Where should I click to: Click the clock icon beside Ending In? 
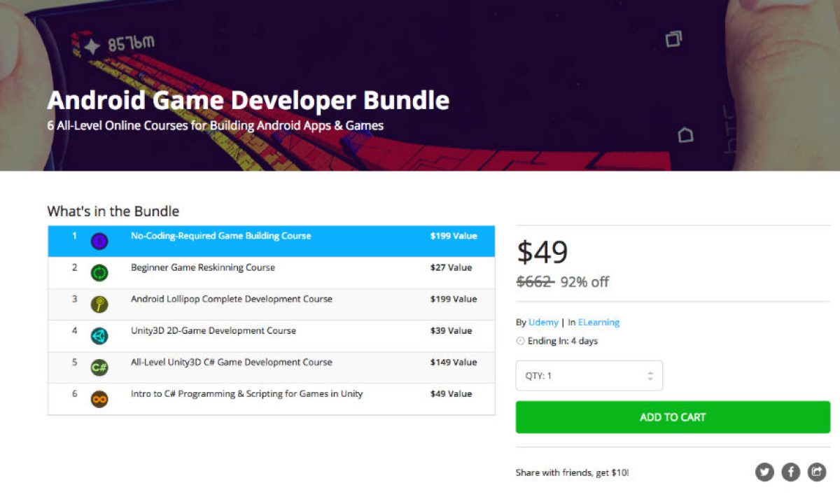click(520, 342)
